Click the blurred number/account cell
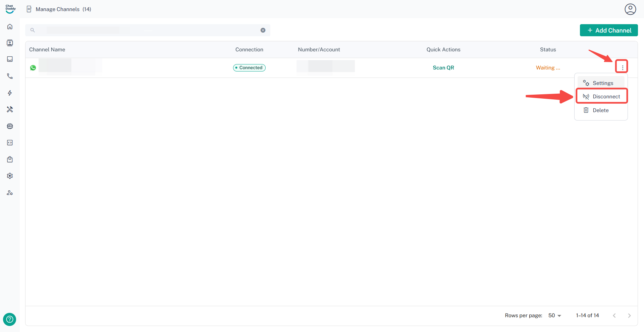Image resolution: width=644 pixels, height=332 pixels. (x=326, y=66)
